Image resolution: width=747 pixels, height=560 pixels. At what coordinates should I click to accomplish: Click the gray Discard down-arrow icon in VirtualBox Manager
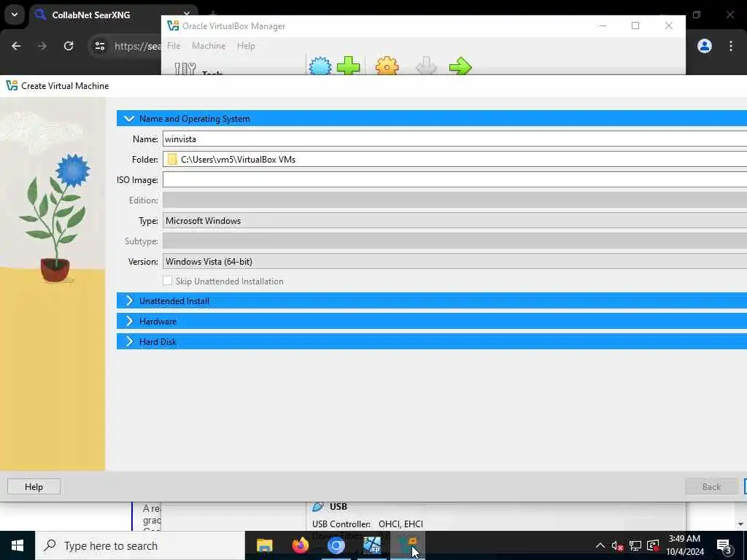click(426, 66)
